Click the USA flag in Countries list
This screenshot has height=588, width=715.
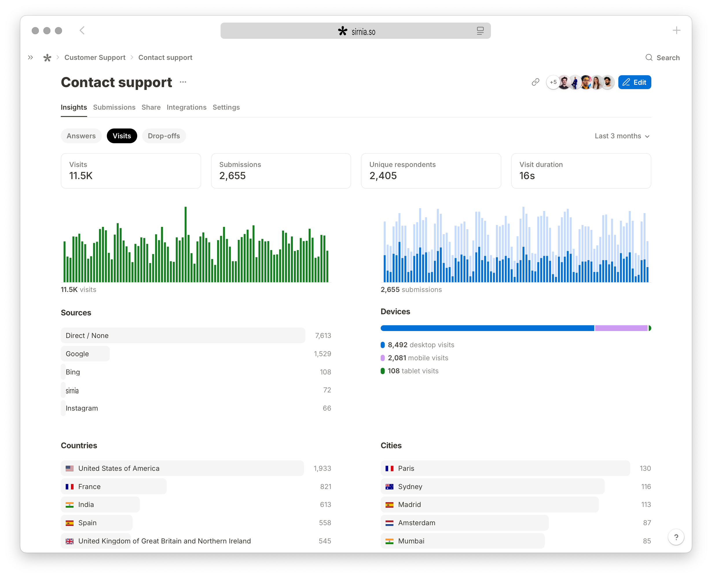pos(69,468)
